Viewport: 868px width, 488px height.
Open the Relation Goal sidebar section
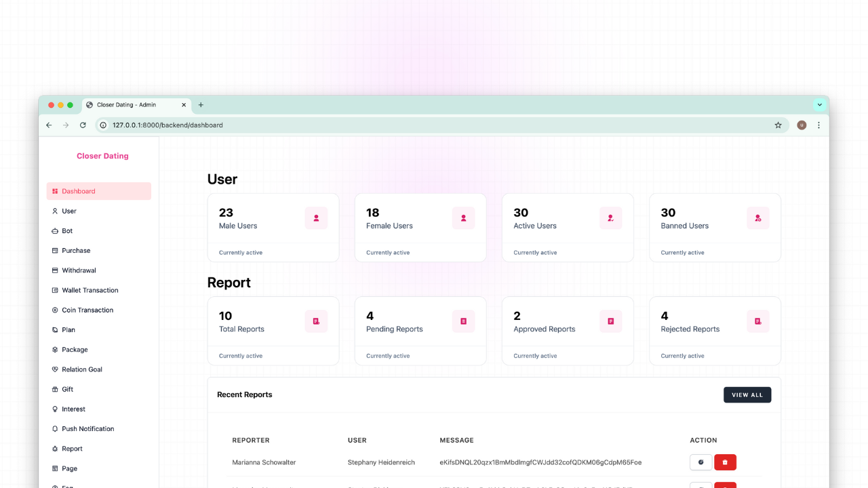coord(81,369)
